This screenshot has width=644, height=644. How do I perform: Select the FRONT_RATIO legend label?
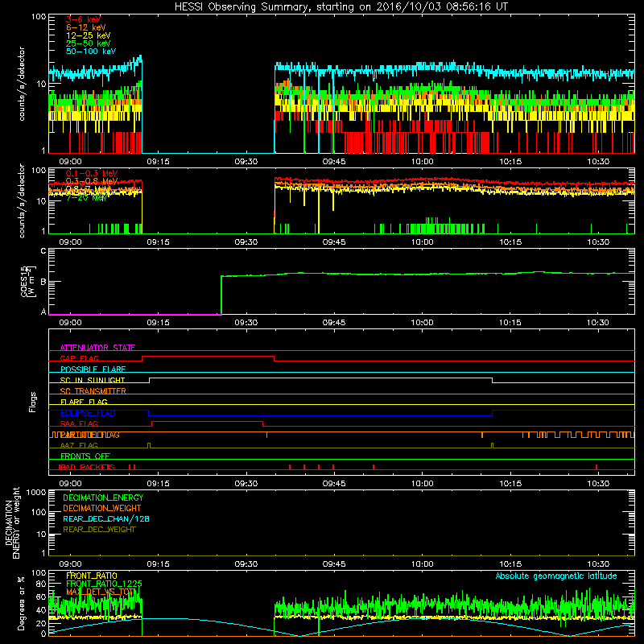tap(92, 576)
